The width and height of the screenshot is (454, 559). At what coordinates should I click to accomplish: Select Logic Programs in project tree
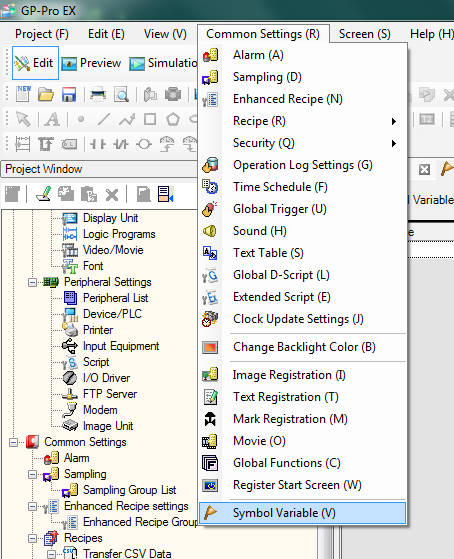(x=119, y=234)
